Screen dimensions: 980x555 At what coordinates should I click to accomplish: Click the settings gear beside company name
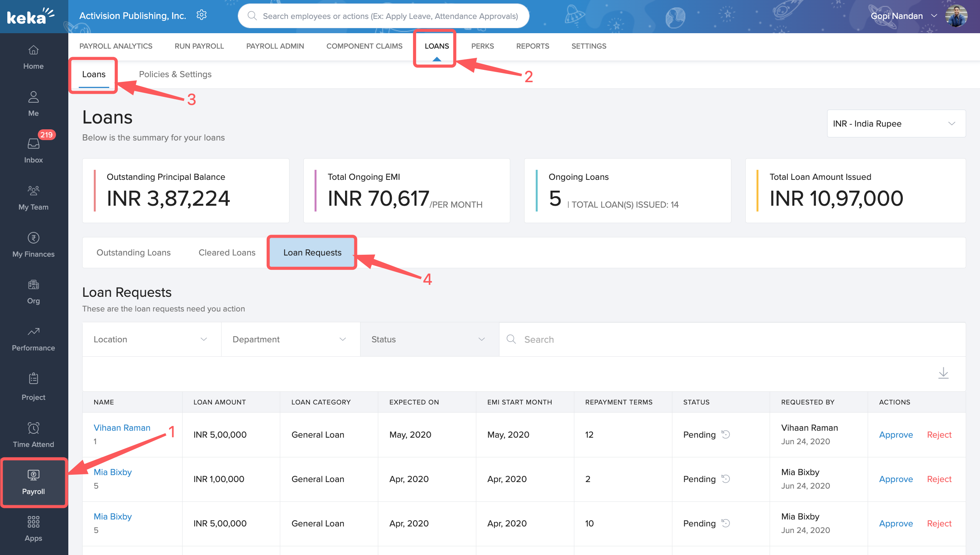[x=201, y=15]
